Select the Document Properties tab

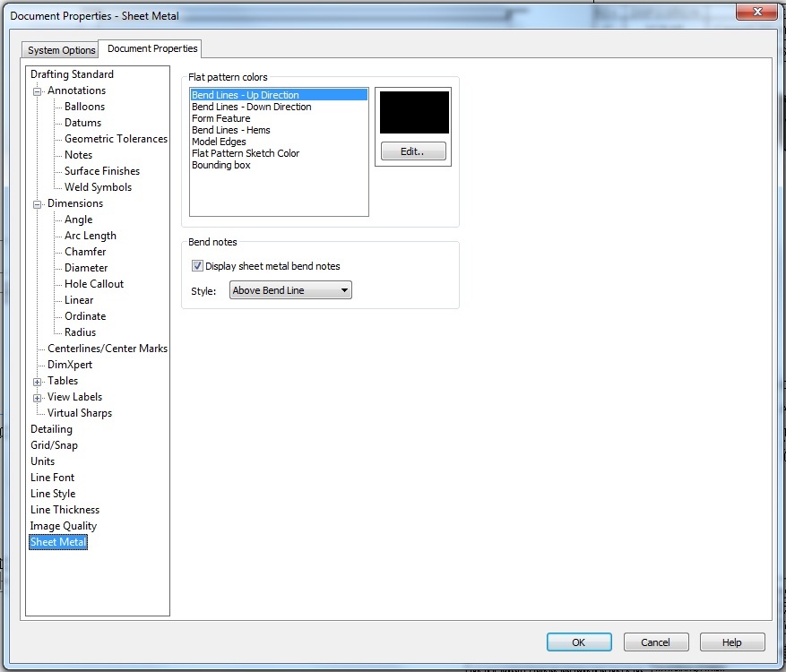(151, 48)
